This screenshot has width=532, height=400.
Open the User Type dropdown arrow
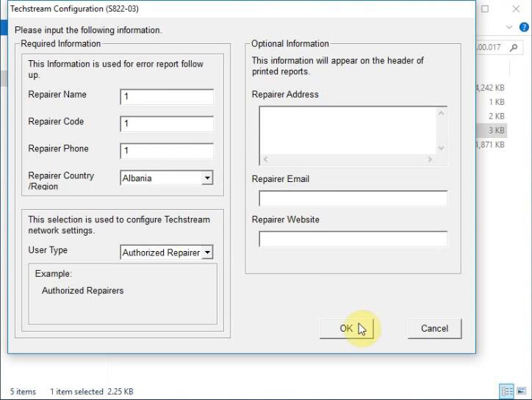coord(207,252)
